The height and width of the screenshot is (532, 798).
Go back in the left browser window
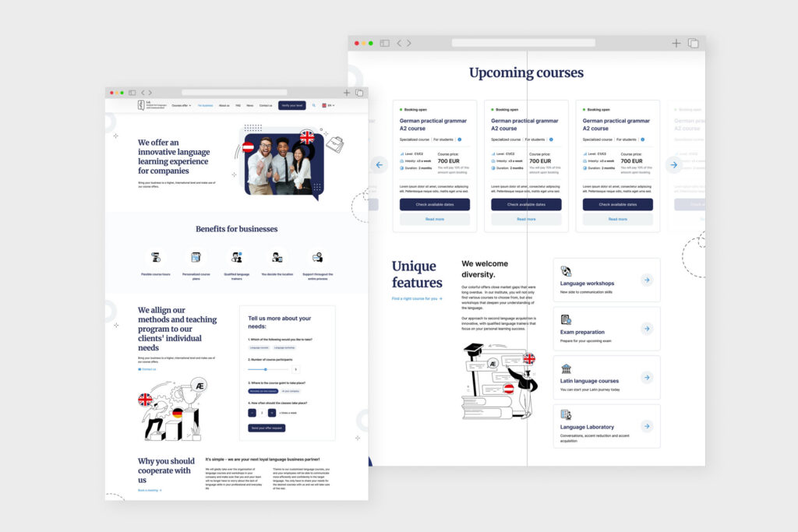coord(143,93)
